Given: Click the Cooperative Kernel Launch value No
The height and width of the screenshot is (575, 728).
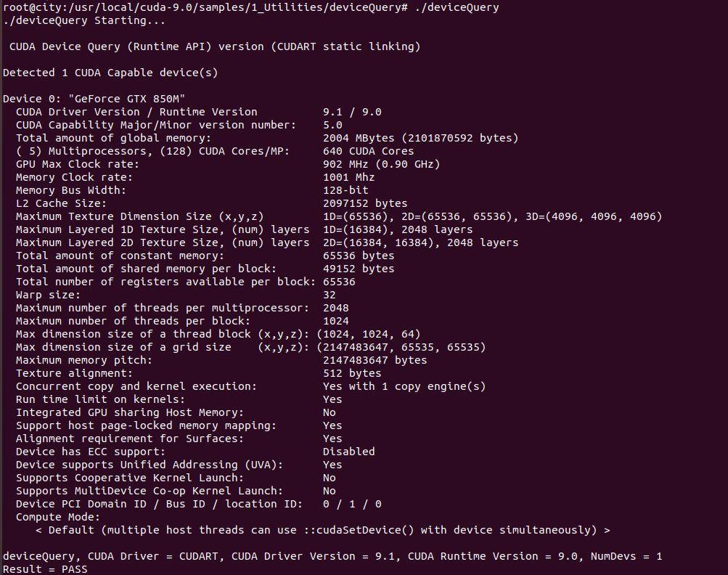Looking at the screenshot, I should 330,478.
